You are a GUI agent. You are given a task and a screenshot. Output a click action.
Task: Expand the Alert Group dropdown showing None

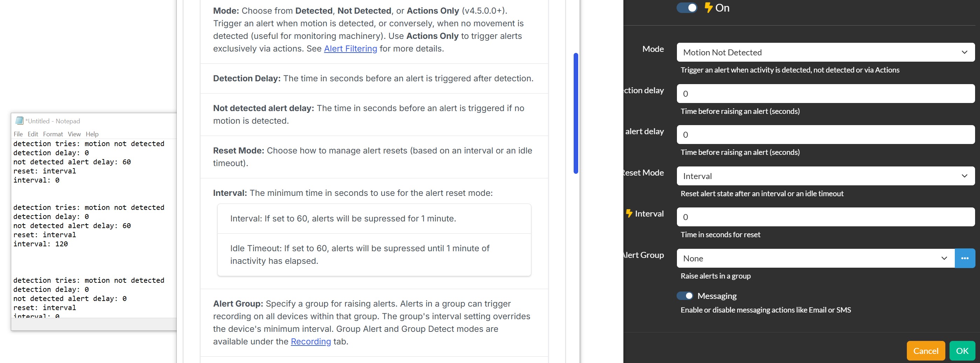click(815, 258)
